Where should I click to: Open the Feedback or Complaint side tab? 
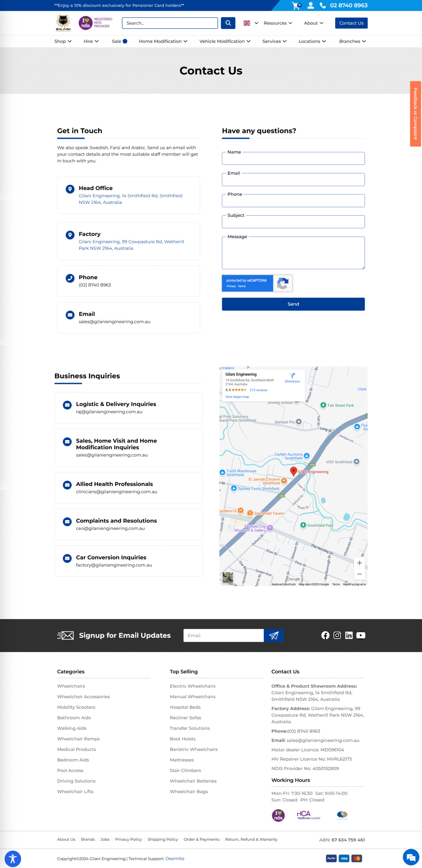click(416, 114)
